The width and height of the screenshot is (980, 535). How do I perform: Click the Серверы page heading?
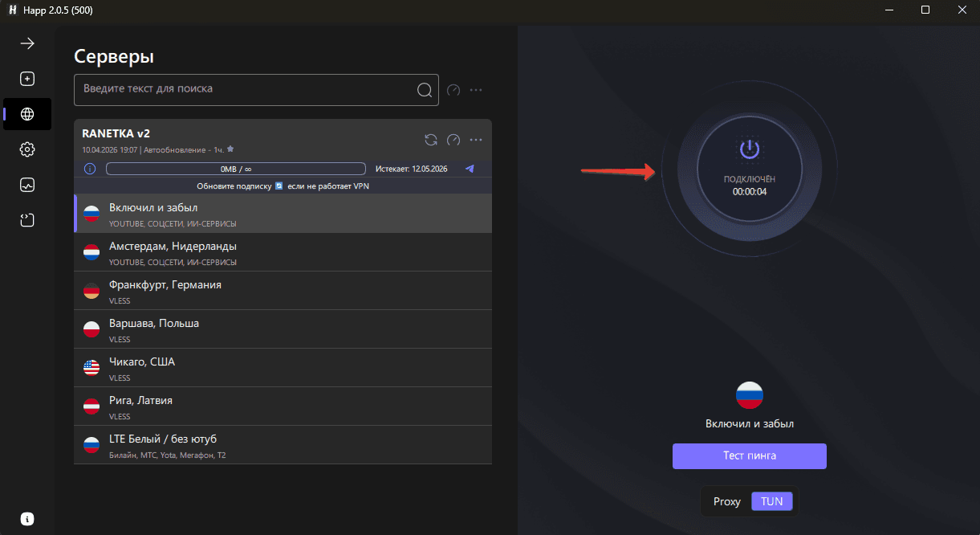(x=114, y=56)
